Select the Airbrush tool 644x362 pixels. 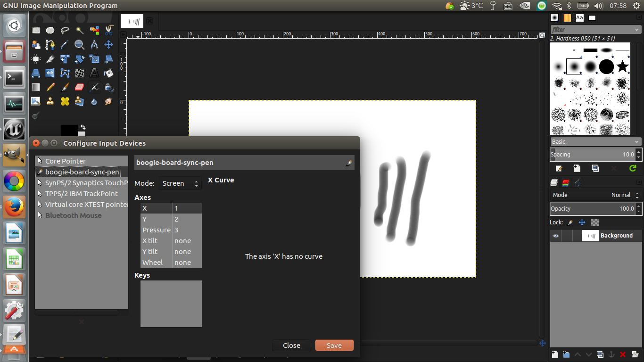[x=94, y=87]
